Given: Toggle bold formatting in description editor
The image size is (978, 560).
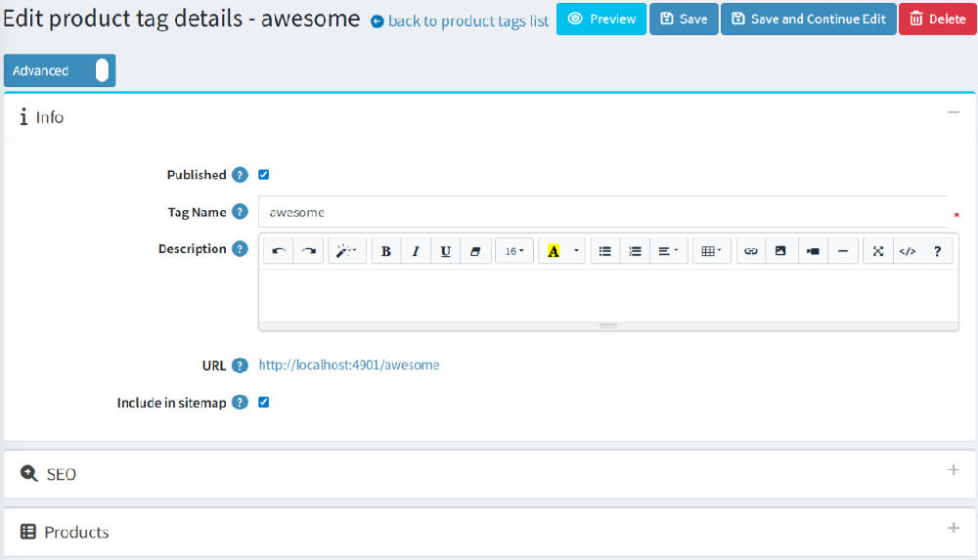Looking at the screenshot, I should (386, 251).
